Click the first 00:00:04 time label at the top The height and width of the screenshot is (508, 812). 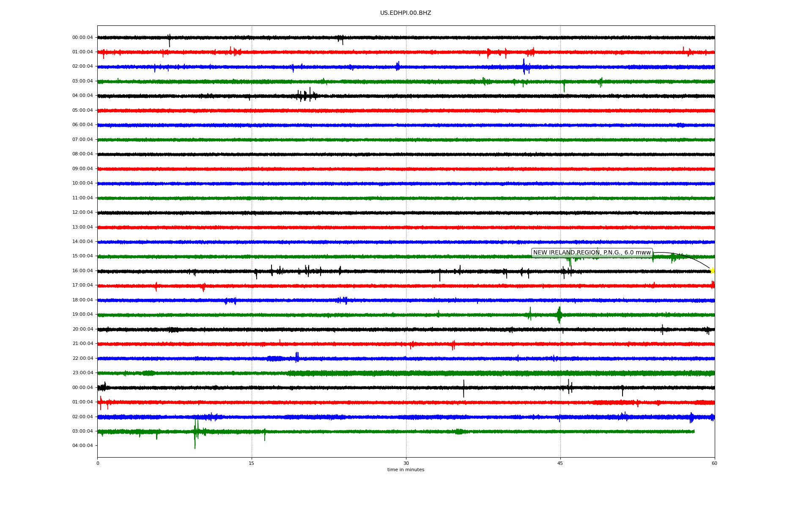(x=82, y=38)
